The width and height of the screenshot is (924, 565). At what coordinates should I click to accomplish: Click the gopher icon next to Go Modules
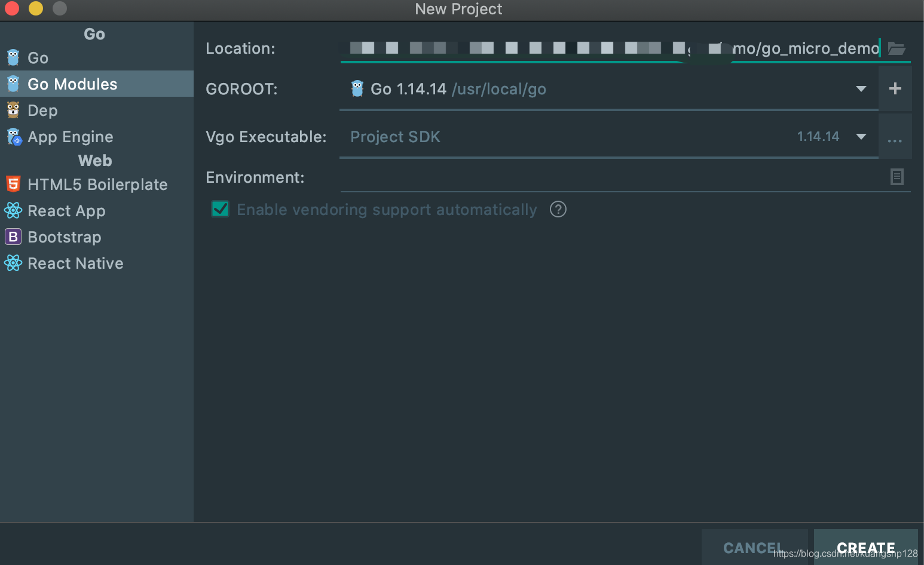click(13, 84)
